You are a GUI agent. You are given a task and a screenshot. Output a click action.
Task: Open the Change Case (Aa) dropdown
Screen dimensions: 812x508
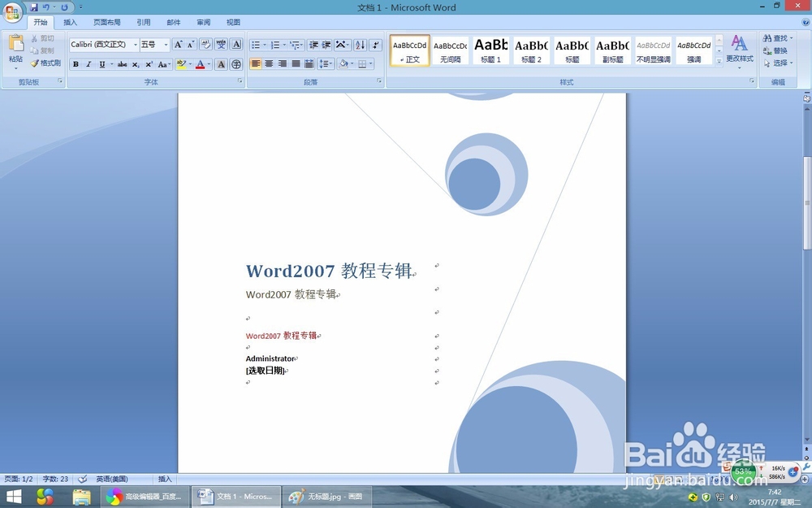[x=165, y=64]
